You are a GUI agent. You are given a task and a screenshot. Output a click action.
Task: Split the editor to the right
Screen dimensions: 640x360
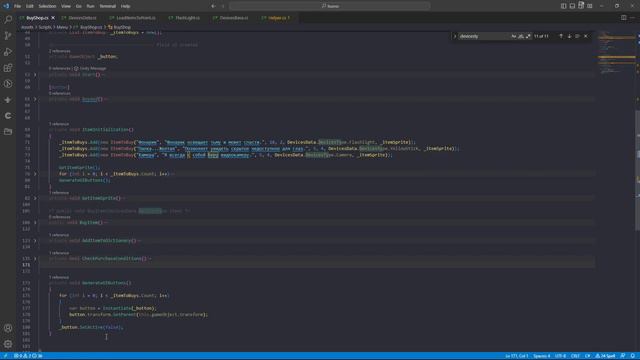(623, 18)
